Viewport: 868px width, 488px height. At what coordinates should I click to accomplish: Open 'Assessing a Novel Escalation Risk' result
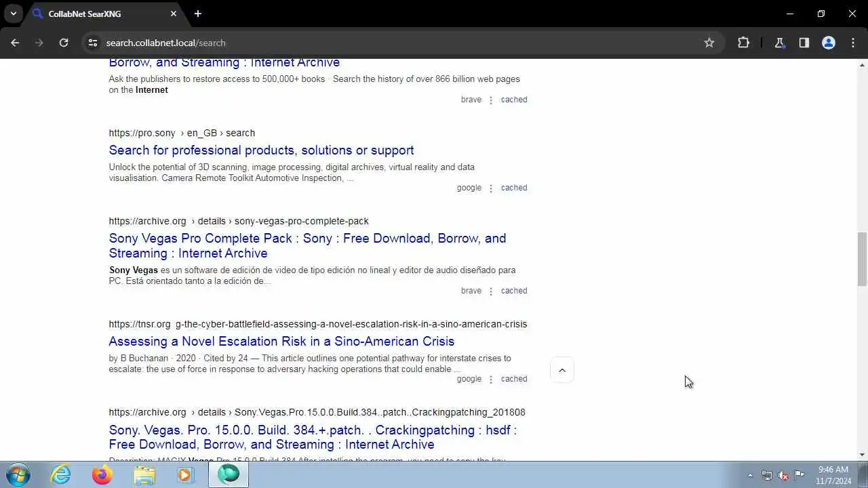281,342
